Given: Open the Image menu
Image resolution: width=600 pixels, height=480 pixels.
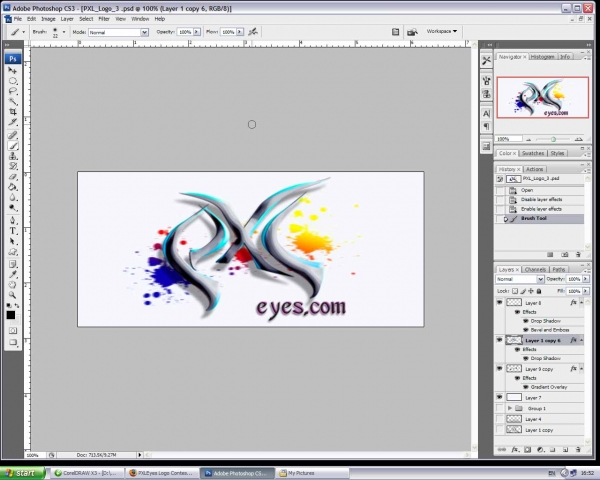Looking at the screenshot, I should (x=48, y=19).
